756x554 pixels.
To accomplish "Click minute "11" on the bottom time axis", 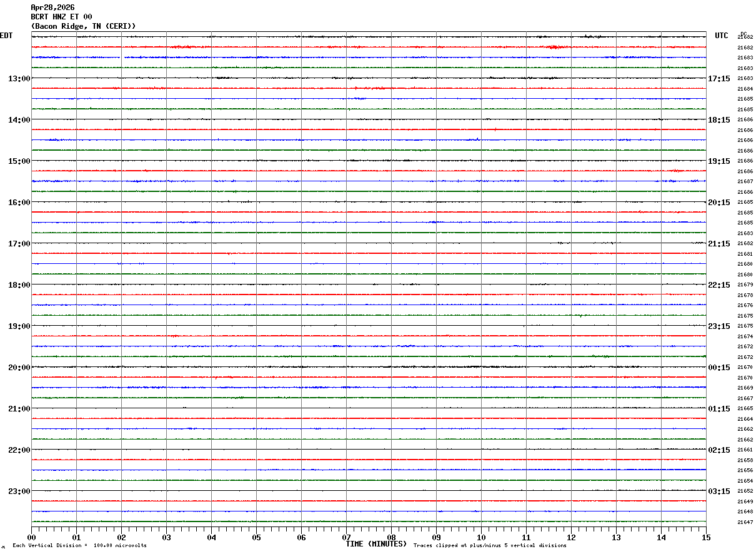I will [526, 537].
